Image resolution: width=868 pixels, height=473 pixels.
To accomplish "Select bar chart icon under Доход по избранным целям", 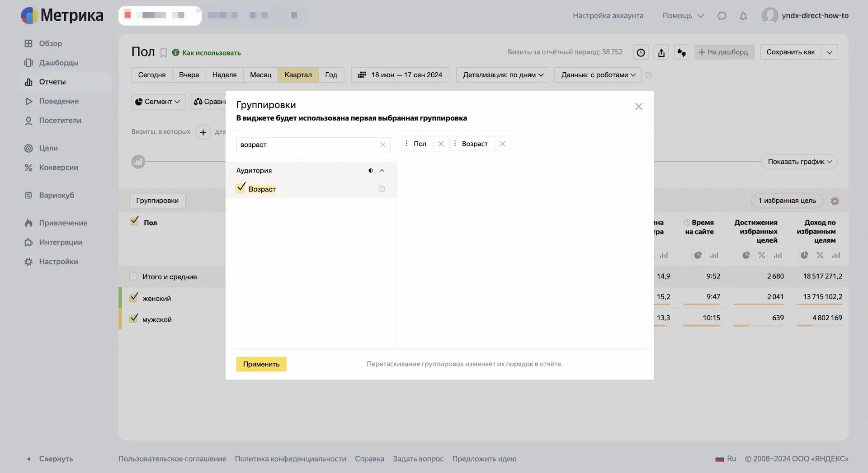I will pos(836,255).
